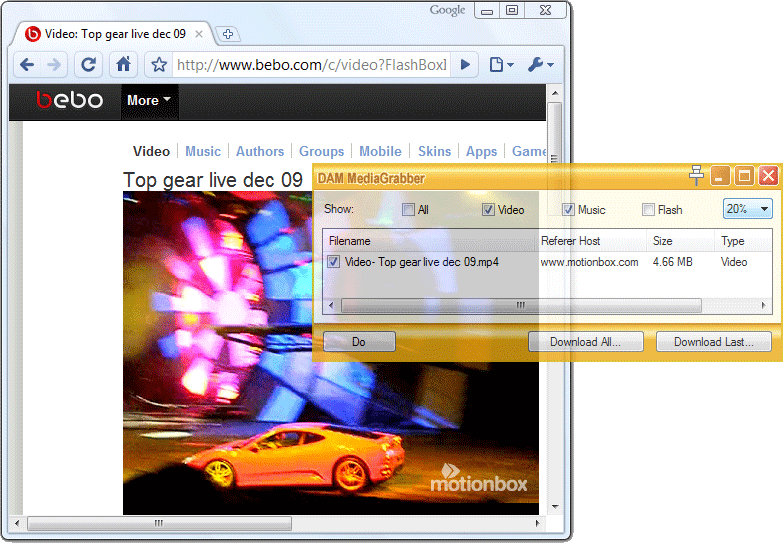
Task: Close the DAM MediaGrabber window
Action: click(768, 176)
